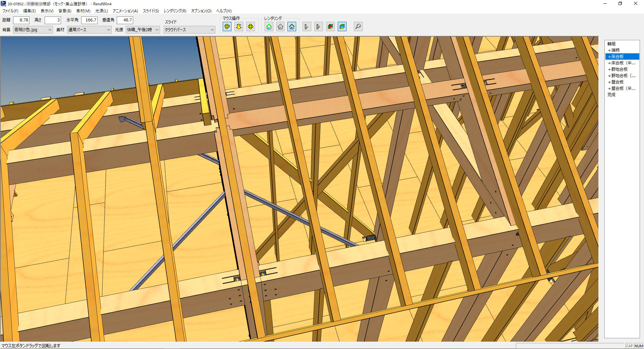Click the 垂直角 input field showing 48.7
The height and width of the screenshot is (349, 644).
125,20
